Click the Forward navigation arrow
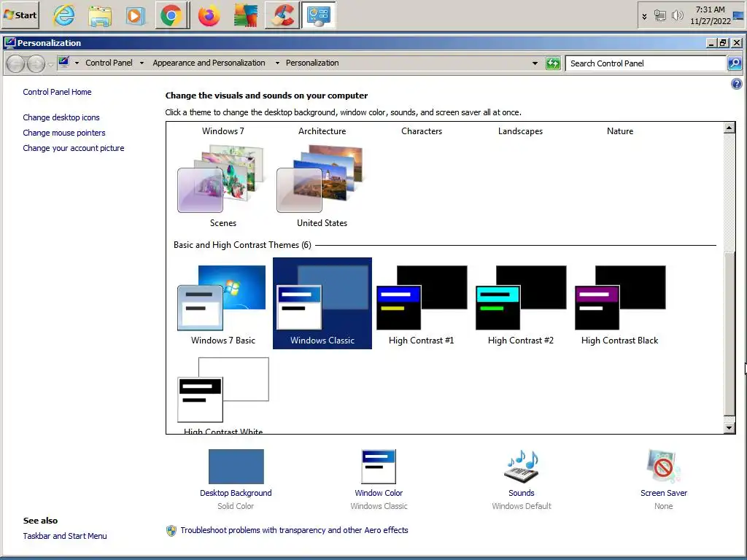Viewport: 747px width, 560px height. pyautogui.click(x=36, y=63)
